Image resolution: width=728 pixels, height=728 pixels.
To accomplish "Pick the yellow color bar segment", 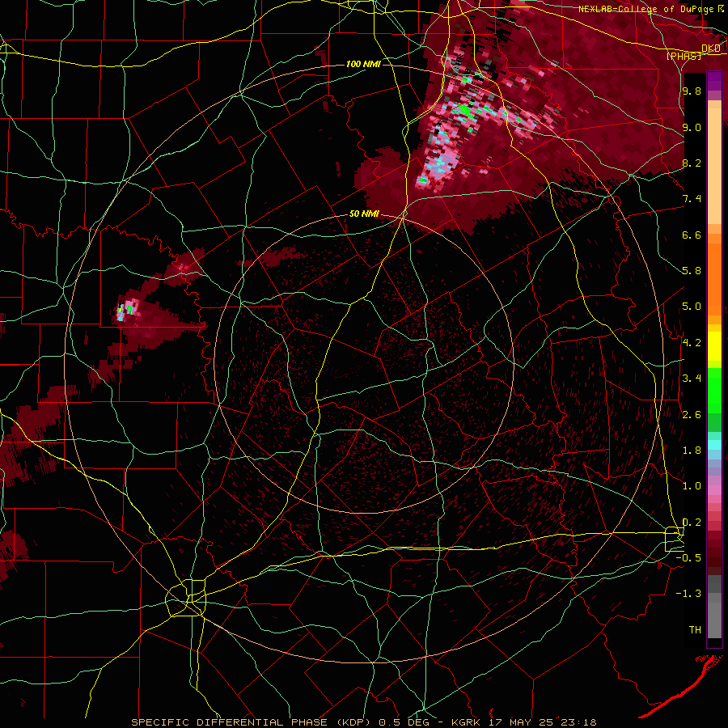I will (714, 346).
